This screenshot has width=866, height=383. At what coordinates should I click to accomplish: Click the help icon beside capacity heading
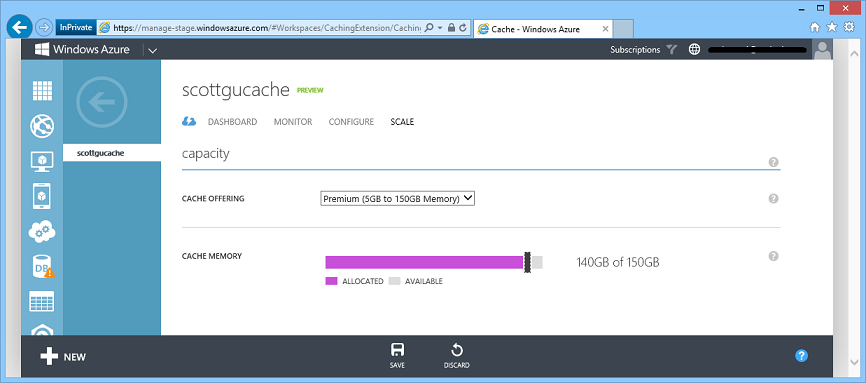coord(773,162)
